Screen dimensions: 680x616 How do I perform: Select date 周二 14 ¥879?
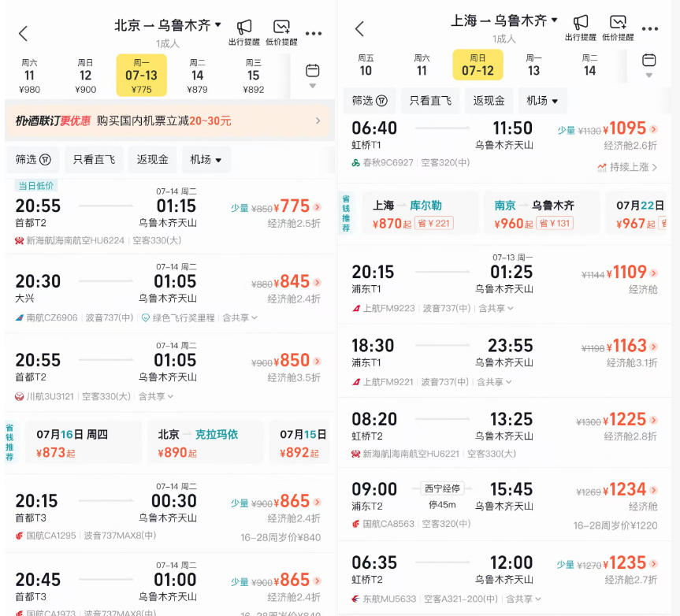click(x=197, y=76)
